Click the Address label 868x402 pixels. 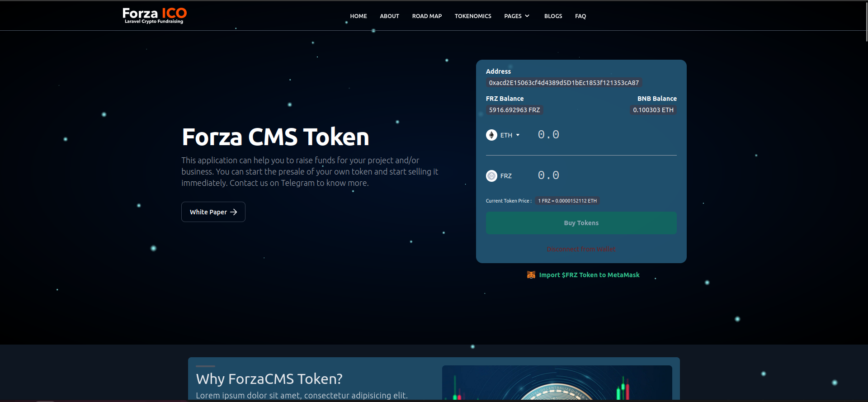click(x=498, y=71)
